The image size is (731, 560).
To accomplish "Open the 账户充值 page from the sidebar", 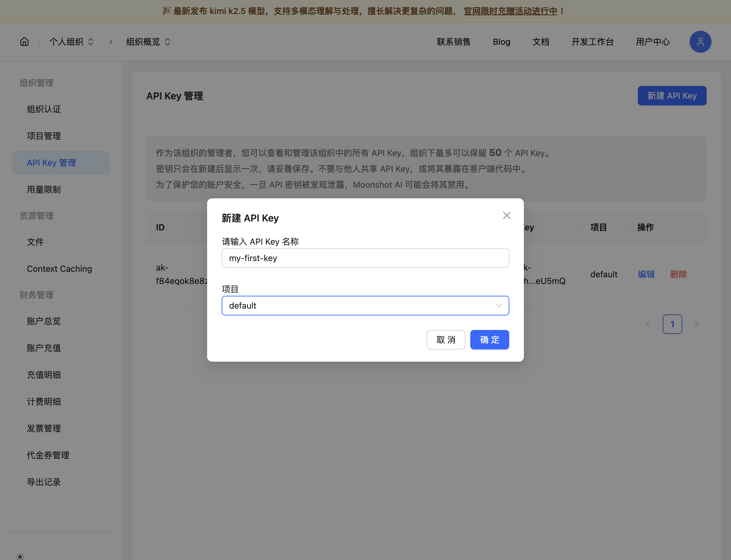I will [x=44, y=348].
